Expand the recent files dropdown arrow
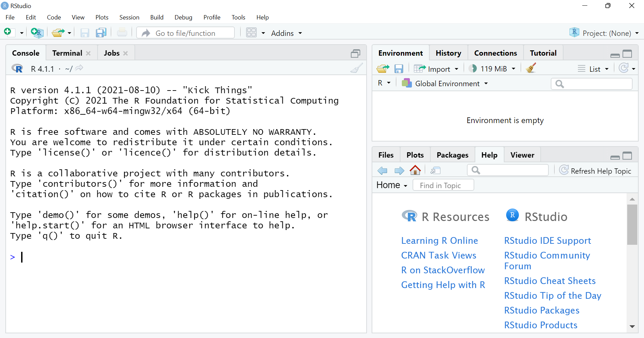Screen dimensions: 644x338 (x=69, y=33)
